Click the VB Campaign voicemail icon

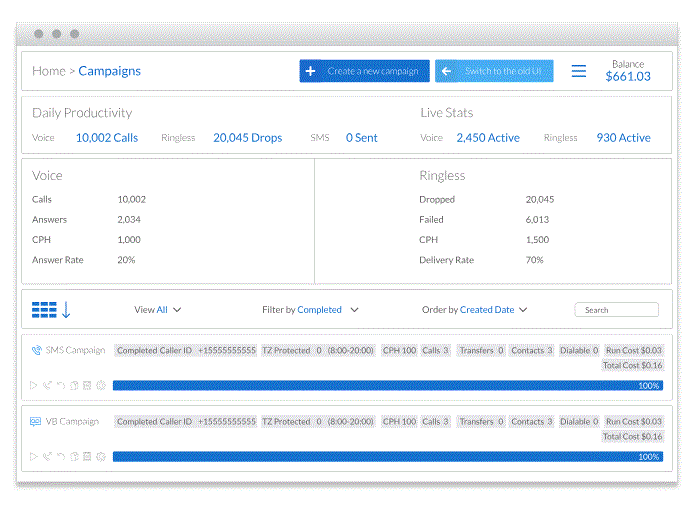click(36, 421)
